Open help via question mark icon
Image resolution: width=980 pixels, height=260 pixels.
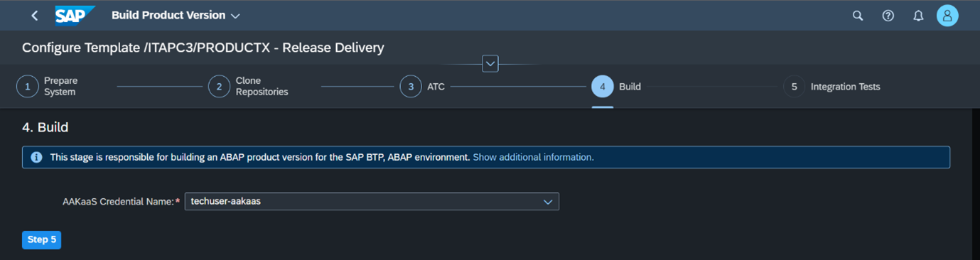(x=888, y=16)
